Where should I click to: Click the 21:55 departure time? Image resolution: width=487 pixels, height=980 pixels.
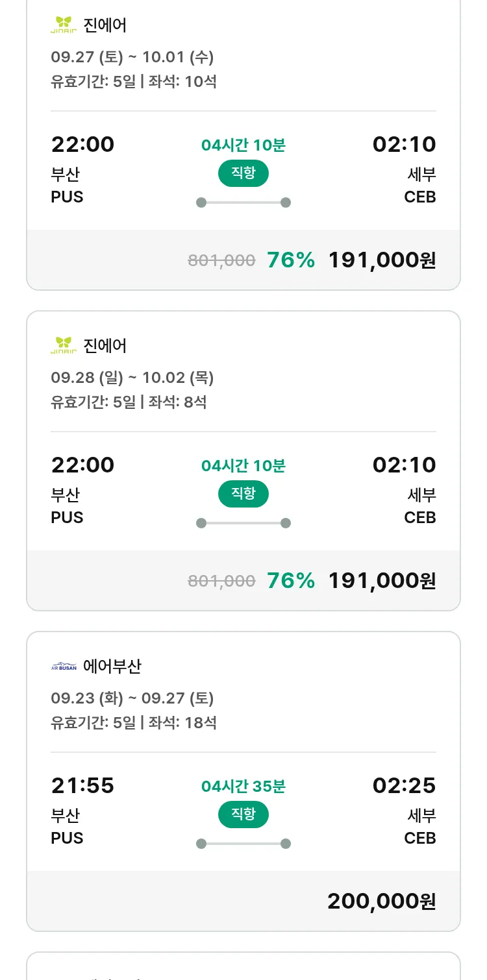[82, 786]
